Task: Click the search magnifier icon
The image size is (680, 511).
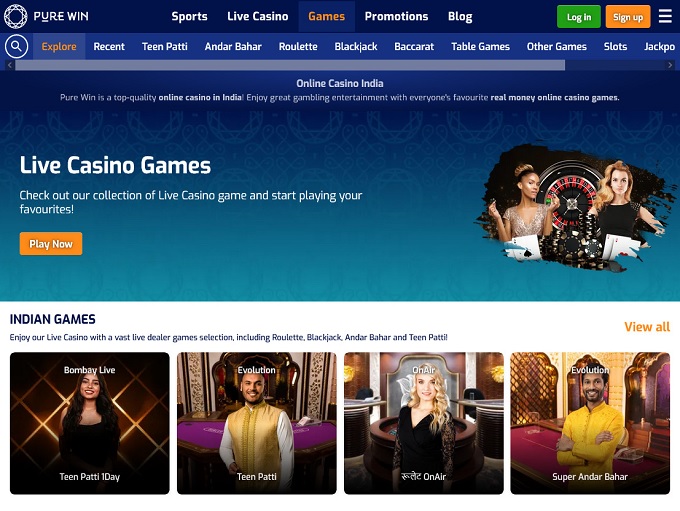Action: tap(16, 46)
